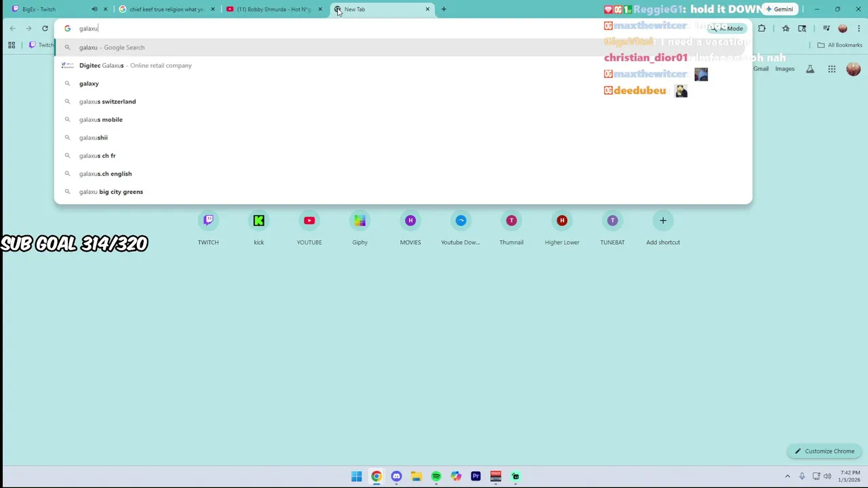Image resolution: width=868 pixels, height=488 pixels.
Task: Open the taskbar clock showing 7:42 PM
Action: click(x=850, y=476)
